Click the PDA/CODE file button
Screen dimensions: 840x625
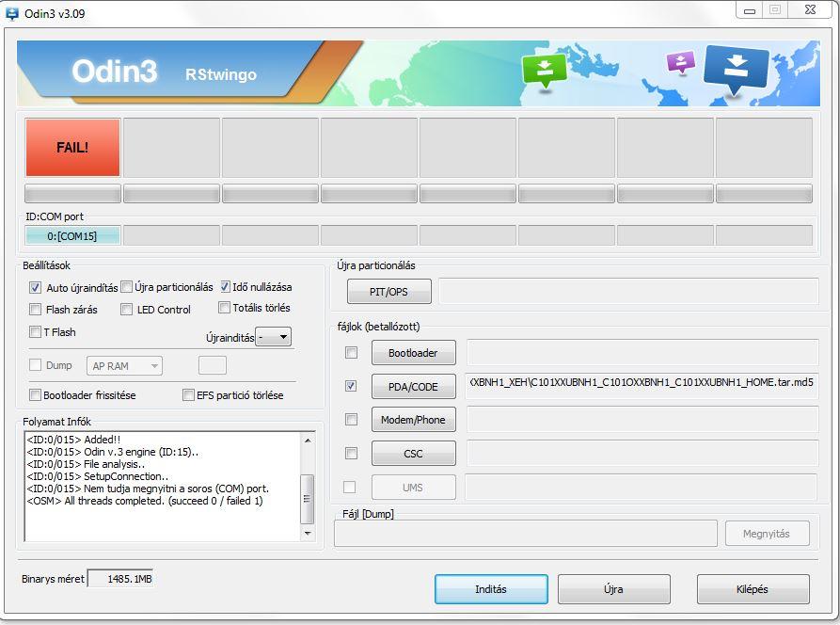(414, 387)
